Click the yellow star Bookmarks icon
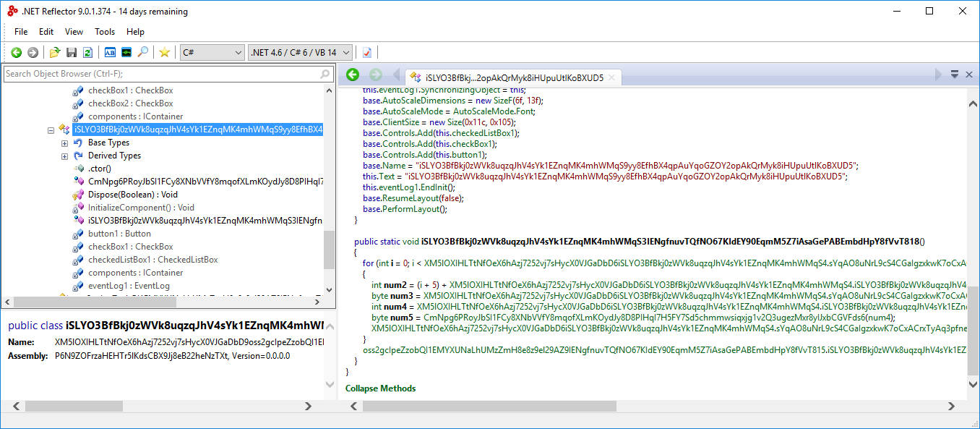980x429 pixels. coord(165,52)
